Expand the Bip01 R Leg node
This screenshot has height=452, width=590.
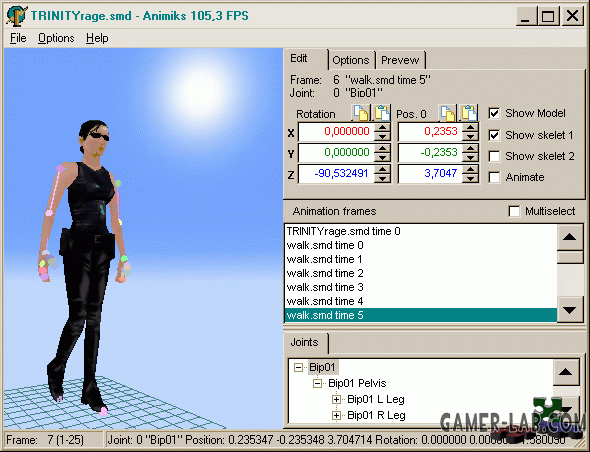coord(336,415)
